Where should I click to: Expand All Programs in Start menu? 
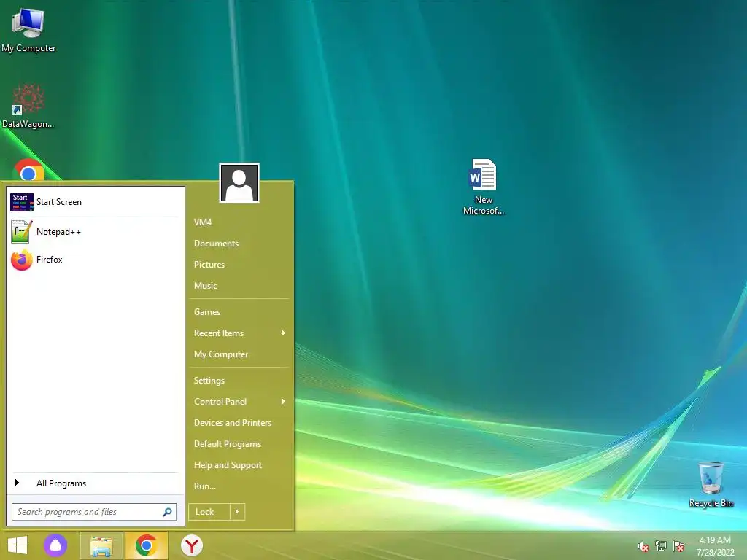point(94,483)
